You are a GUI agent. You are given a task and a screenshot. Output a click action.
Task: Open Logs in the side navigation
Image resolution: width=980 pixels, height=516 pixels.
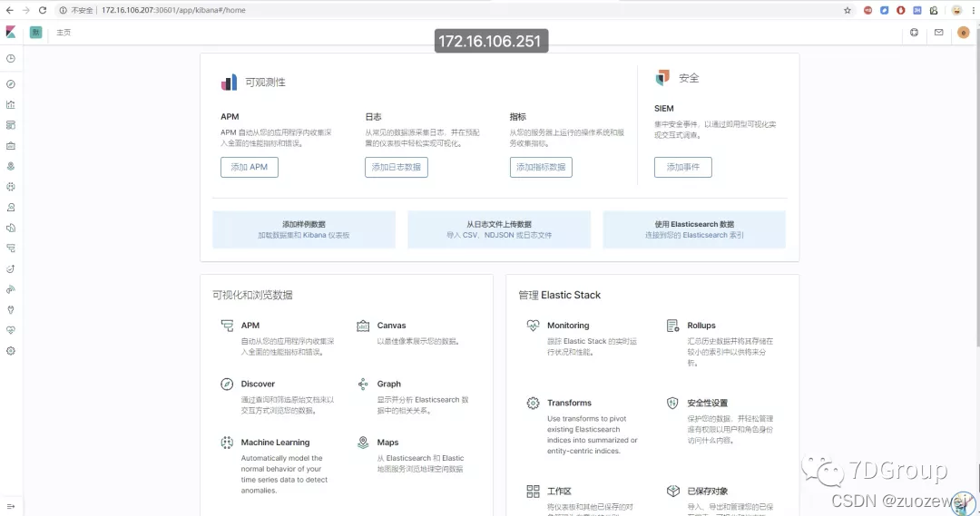11,228
